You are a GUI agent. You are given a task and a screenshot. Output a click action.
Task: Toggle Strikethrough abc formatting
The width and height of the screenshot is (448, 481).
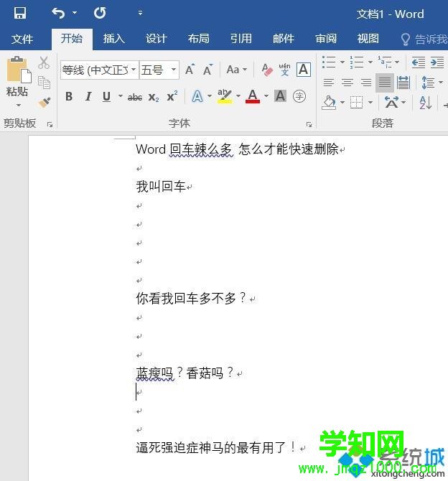point(135,98)
